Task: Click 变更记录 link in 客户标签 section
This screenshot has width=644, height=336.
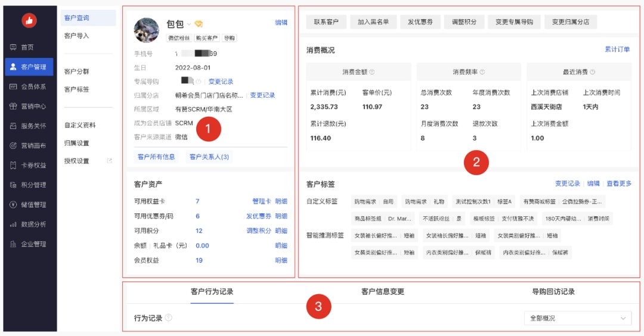Action: [568, 183]
